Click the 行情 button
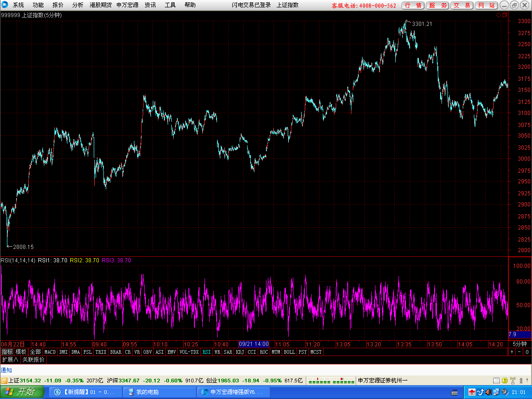This screenshot has width=532, height=399. [x=413, y=6]
